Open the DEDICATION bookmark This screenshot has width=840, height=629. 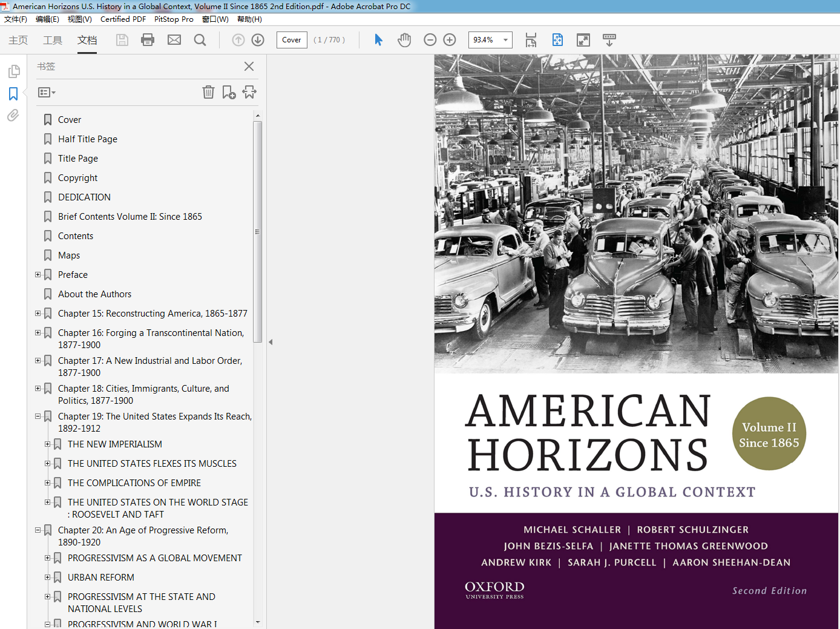point(84,197)
